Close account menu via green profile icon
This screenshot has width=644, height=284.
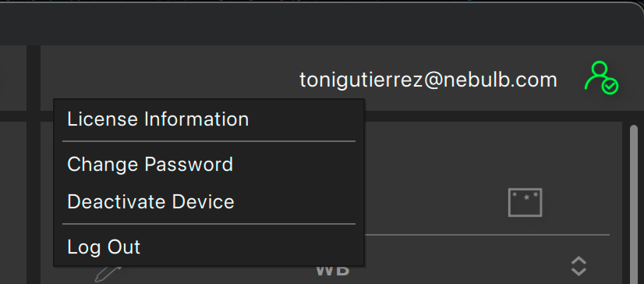pyautogui.click(x=601, y=78)
